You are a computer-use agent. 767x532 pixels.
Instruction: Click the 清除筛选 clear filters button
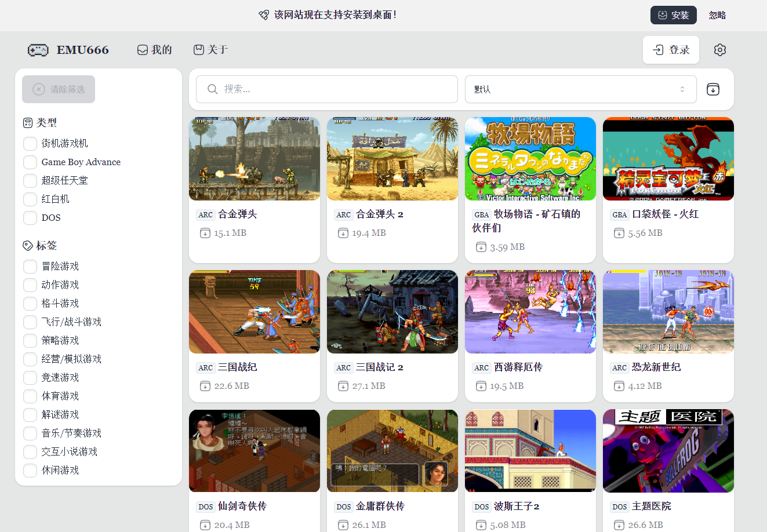(x=59, y=89)
